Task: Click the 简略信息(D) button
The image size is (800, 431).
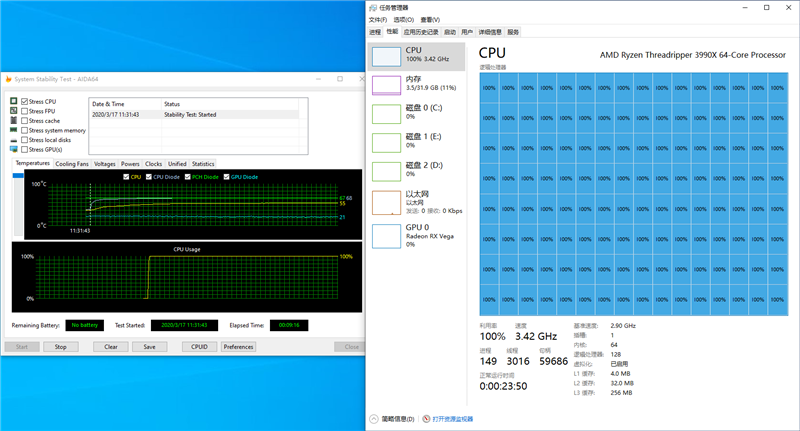Action: (398, 419)
